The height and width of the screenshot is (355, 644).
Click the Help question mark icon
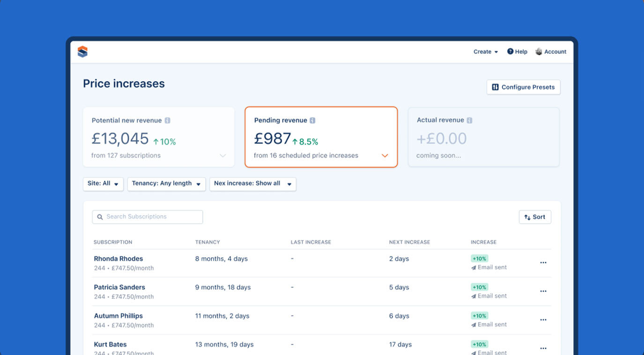pyautogui.click(x=510, y=51)
